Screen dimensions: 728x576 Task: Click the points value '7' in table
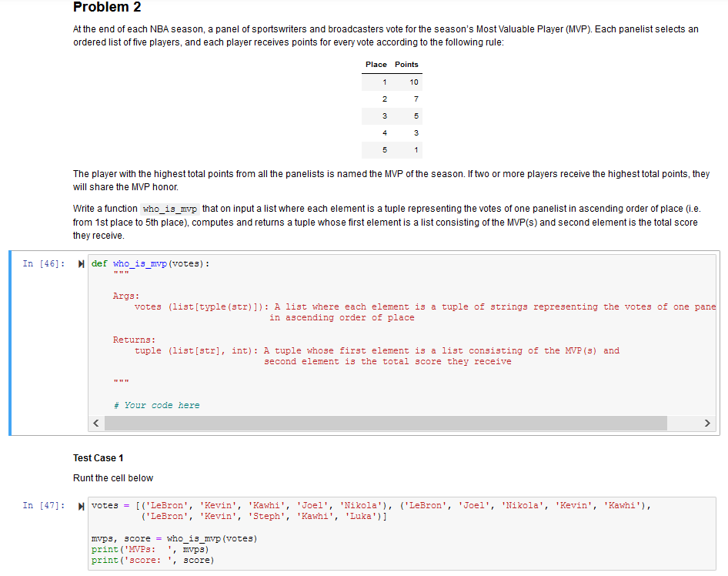pyautogui.click(x=416, y=99)
